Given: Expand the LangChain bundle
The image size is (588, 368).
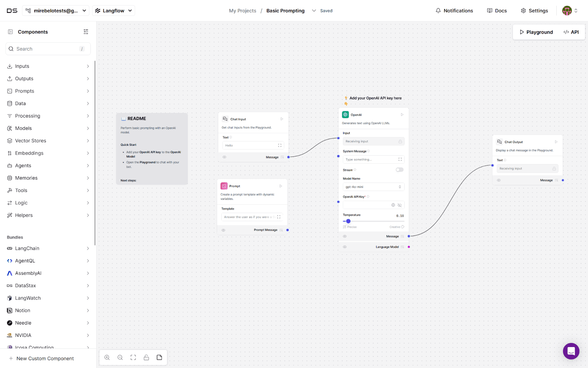Looking at the screenshot, I should [x=49, y=248].
